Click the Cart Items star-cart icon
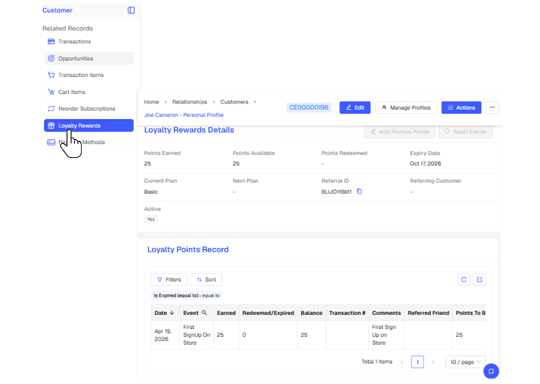This screenshot has height=384, width=540. (51, 92)
